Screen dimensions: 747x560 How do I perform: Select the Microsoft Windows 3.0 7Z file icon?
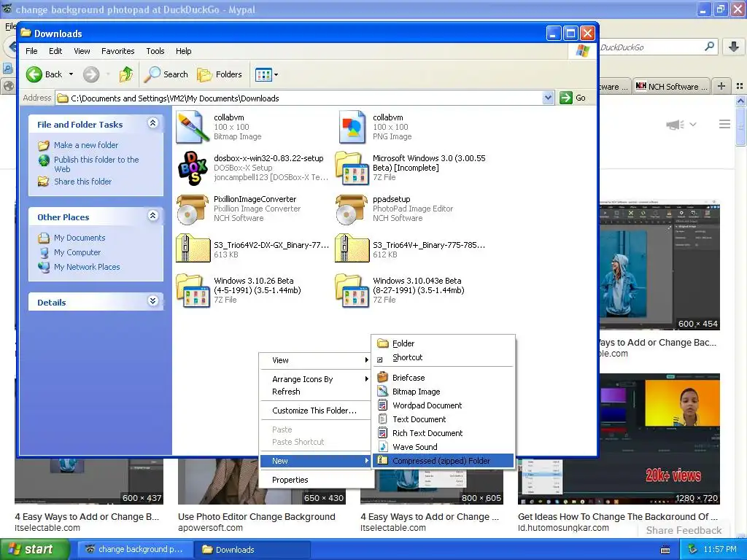pos(352,168)
